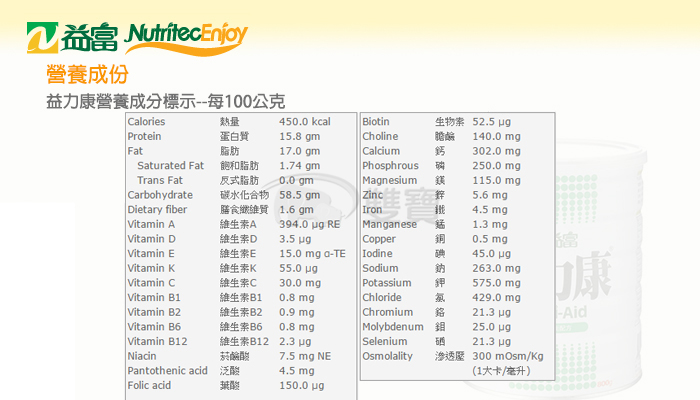Click the green Nutritec logo icon
Screen dimensions: 700x400
coord(42,38)
